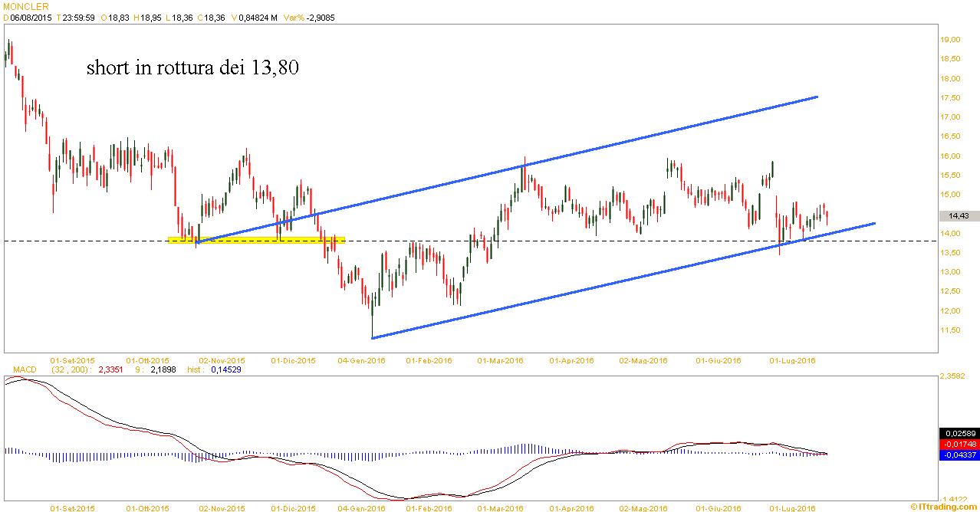This screenshot has height=512, width=980.
Task: Click the 04-Gen-2016 label on price chart axis
Action: tap(361, 360)
